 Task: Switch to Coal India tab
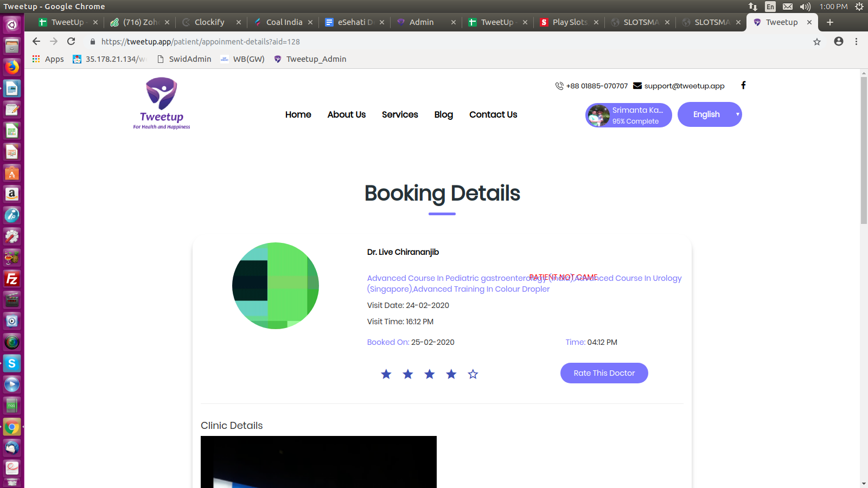click(x=283, y=22)
